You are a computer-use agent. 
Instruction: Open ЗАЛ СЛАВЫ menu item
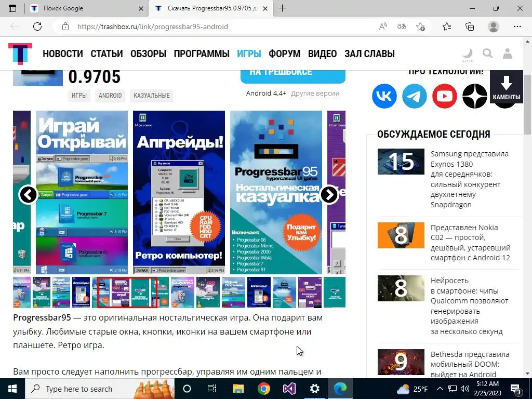pyautogui.click(x=369, y=54)
